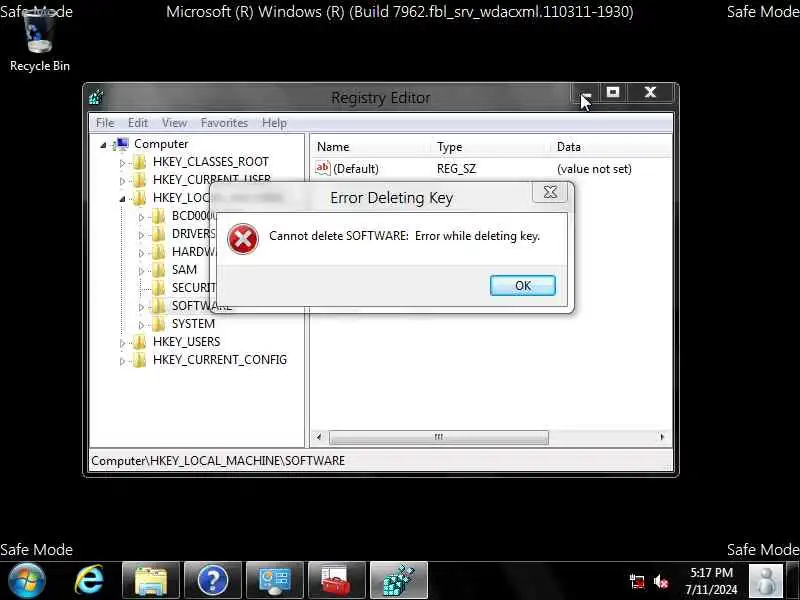Viewport: 800px width, 600px height.
Task: Click the Computer icon in the tree
Action: pos(122,144)
